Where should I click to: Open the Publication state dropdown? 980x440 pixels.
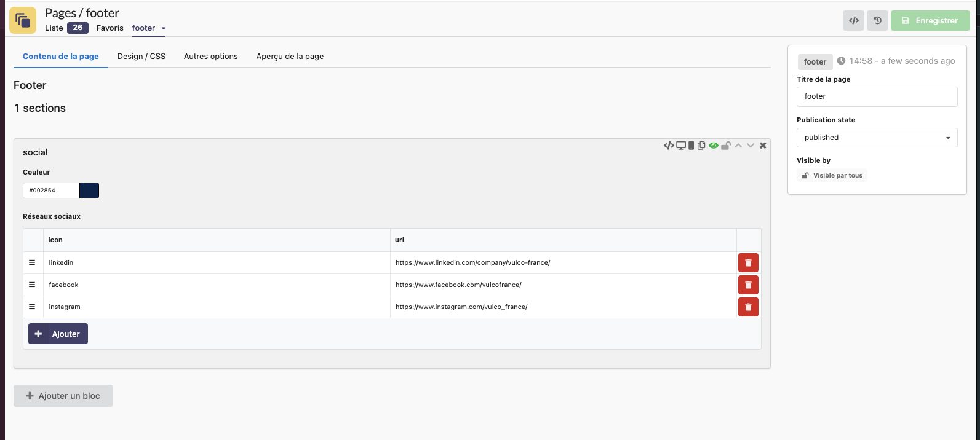click(x=877, y=138)
